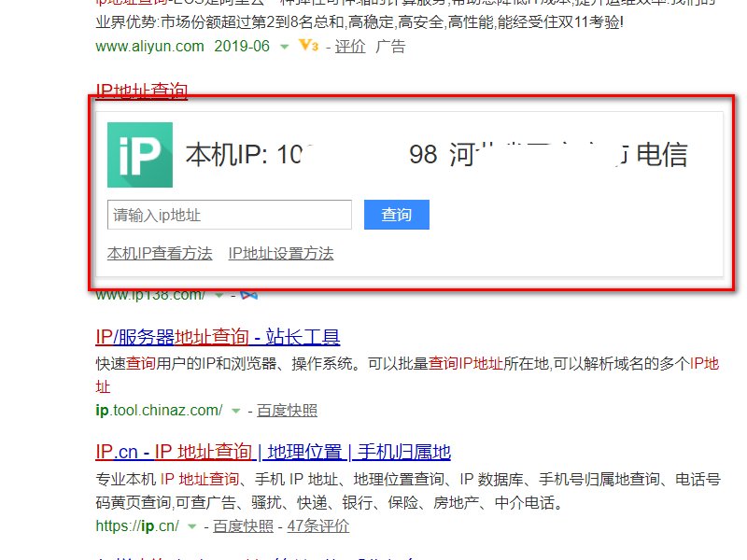
Task: Open the IP地址查询 result title link
Action: tap(142, 91)
